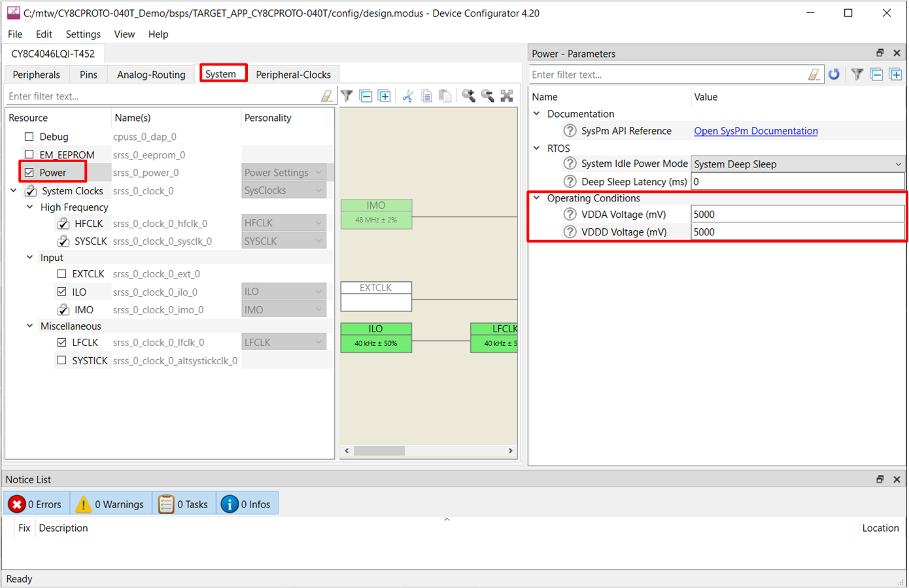Zoom out of the clock diagram
The width and height of the screenshot is (909, 588).
(x=488, y=96)
